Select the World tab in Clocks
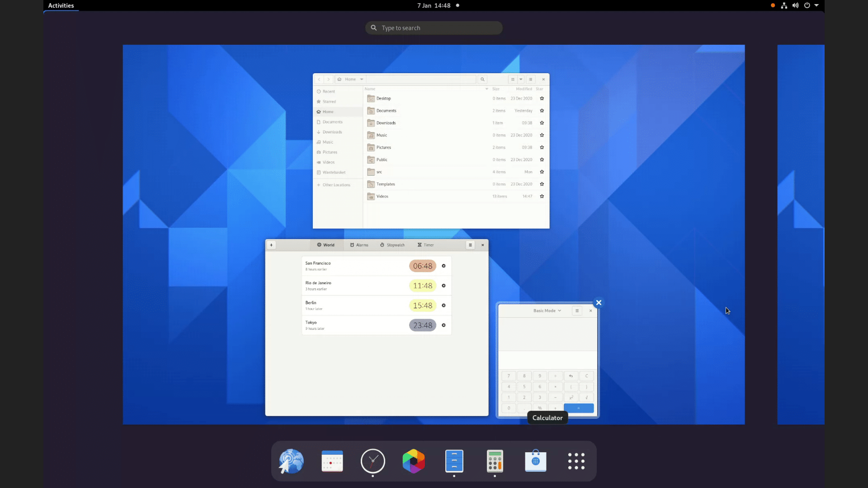 325,245
